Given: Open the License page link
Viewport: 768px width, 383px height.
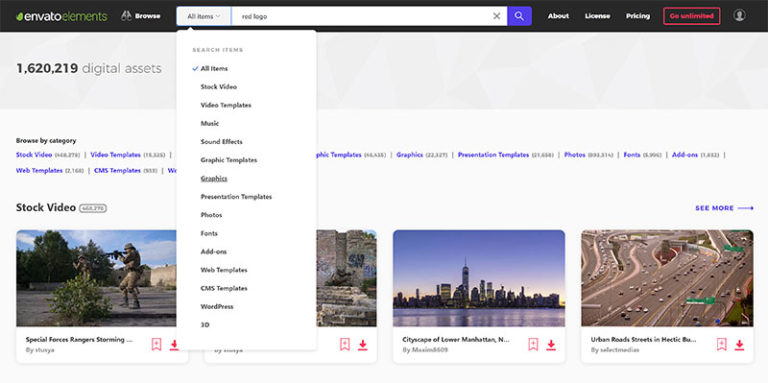Looking at the screenshot, I should 597,16.
